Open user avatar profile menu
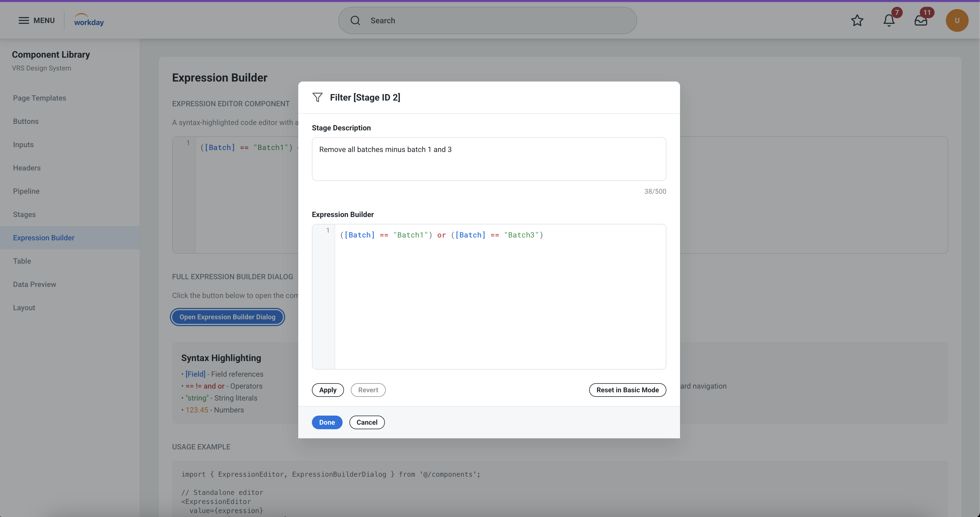 [x=957, y=20]
